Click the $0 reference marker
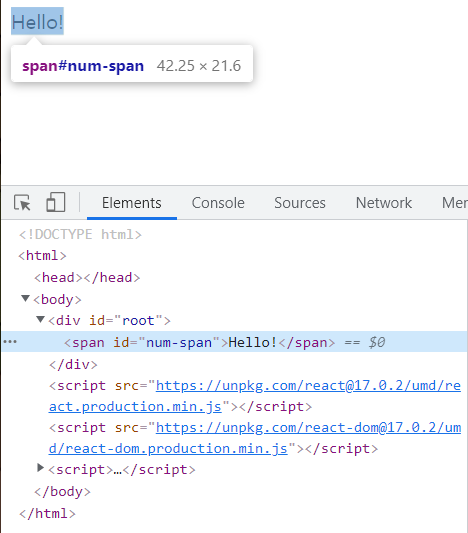Viewport: 468px width, 533px height. (377, 342)
